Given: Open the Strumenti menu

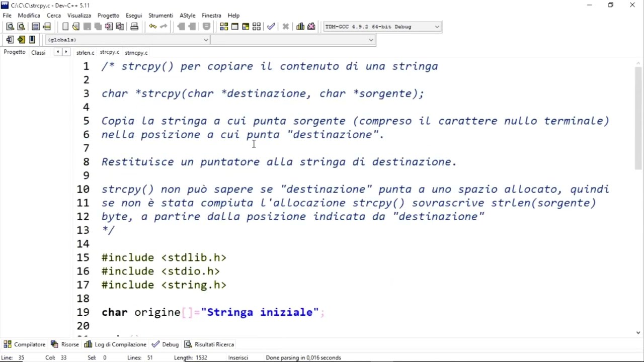Looking at the screenshot, I should point(160,16).
